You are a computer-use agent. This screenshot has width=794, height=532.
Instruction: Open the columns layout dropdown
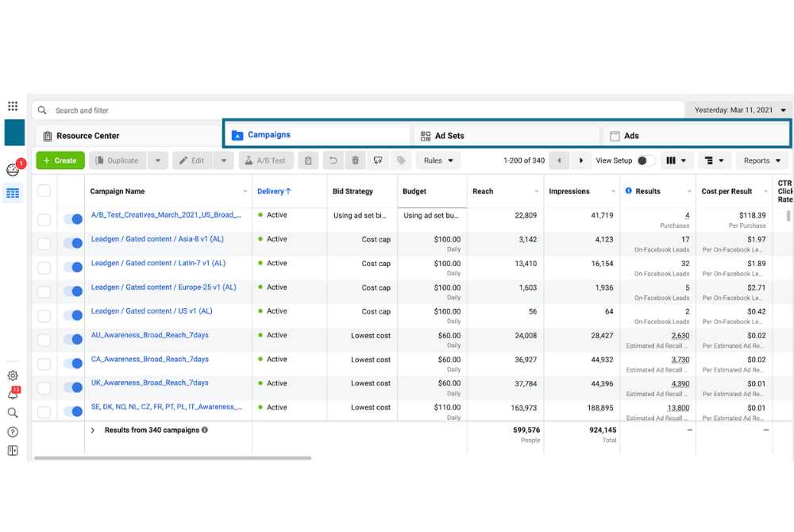tap(676, 160)
